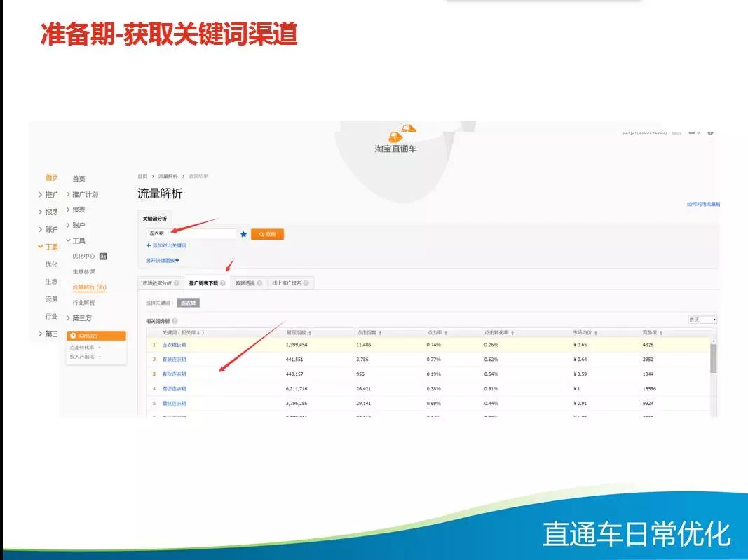Expand the 展开快捷面板 panel
This screenshot has height=560, width=748.
163,261
